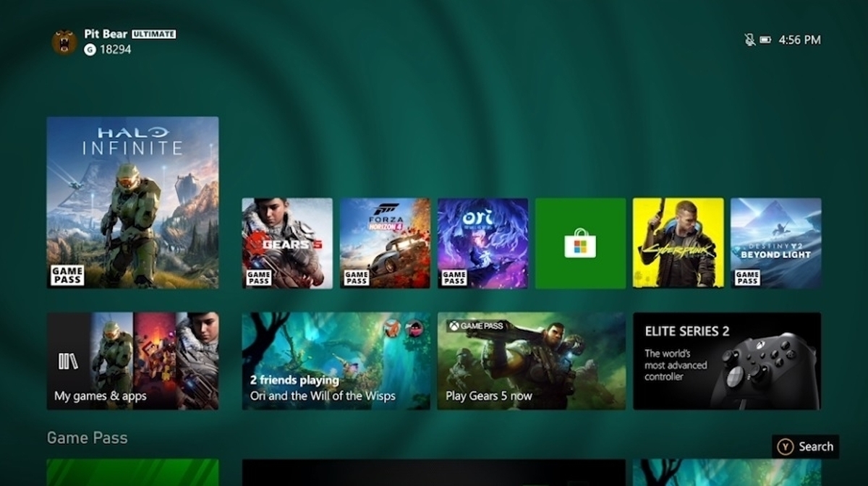Click second friend avatar on Ori card
Image resolution: width=868 pixels, height=486 pixels.
click(414, 328)
